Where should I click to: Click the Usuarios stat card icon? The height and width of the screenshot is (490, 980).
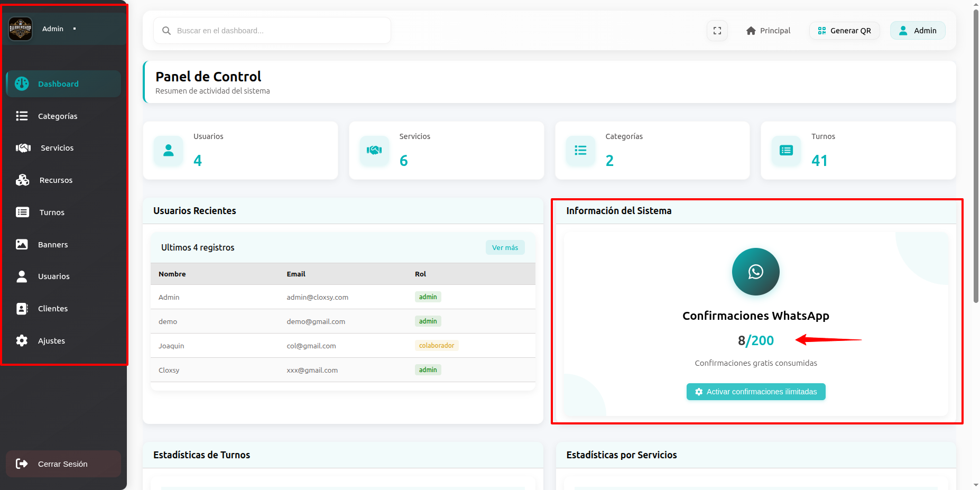[x=169, y=151]
